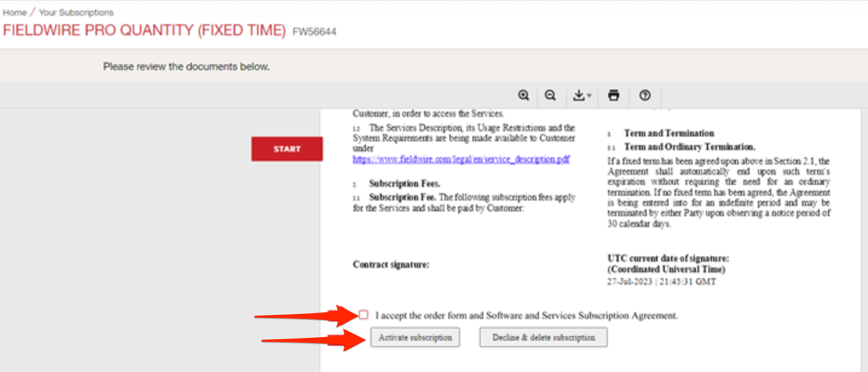Screen dimensions: 868x372
Task: Select the FW56644 subscription ID text
Action: 314,32
